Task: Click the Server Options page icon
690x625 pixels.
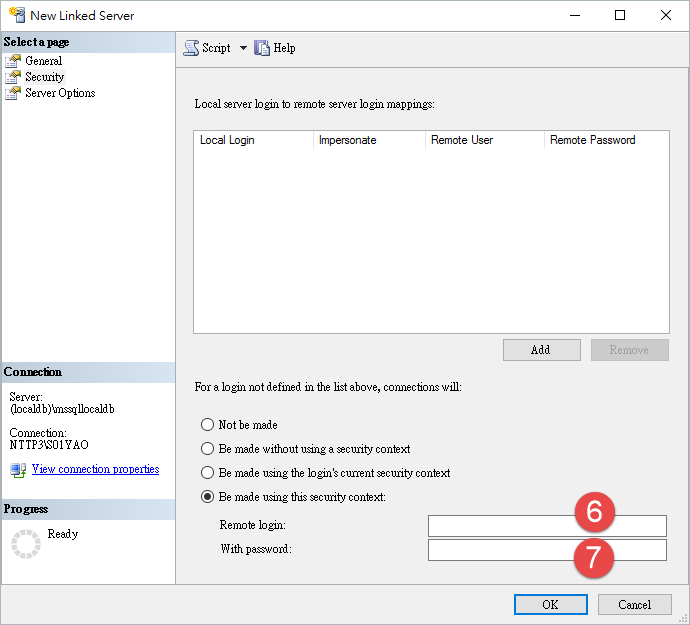Action: (x=13, y=93)
